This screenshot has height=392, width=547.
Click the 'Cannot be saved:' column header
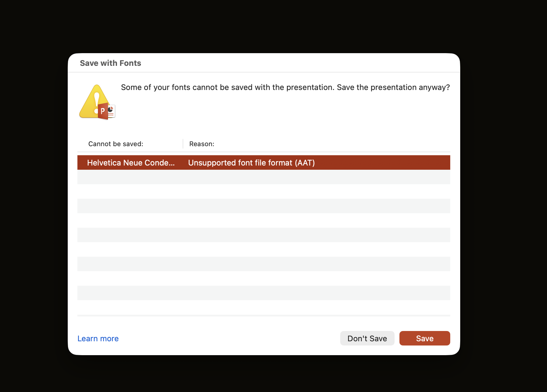point(116,144)
